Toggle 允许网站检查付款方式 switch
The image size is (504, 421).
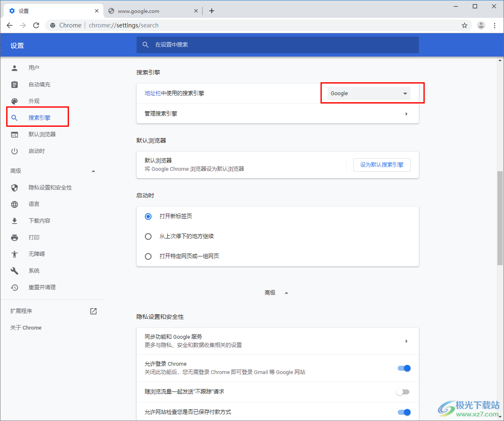tap(404, 412)
